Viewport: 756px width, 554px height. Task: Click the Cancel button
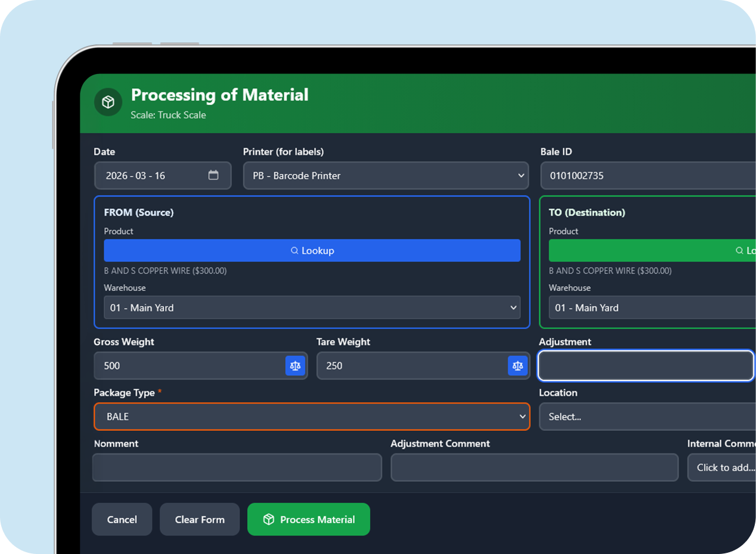tap(122, 519)
